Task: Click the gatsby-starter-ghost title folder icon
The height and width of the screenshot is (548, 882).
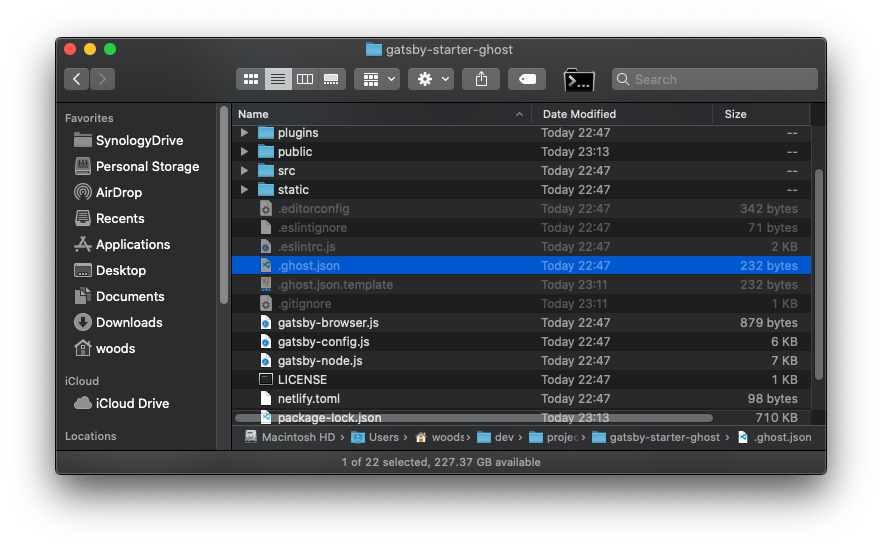Action: point(374,50)
